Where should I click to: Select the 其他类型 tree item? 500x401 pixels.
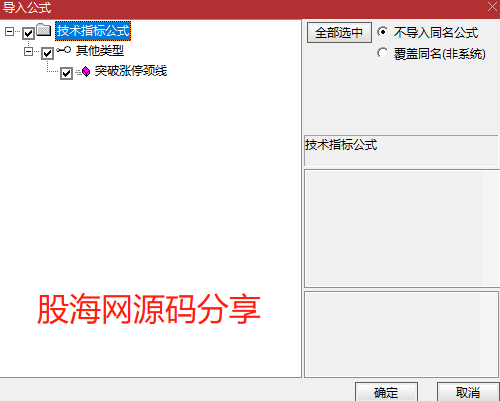point(100,51)
